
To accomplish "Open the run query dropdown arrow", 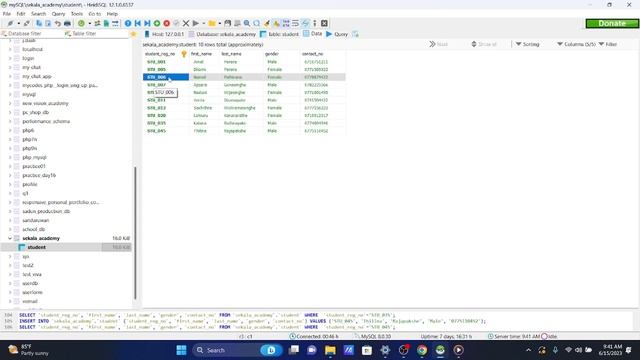I will coord(203,23).
